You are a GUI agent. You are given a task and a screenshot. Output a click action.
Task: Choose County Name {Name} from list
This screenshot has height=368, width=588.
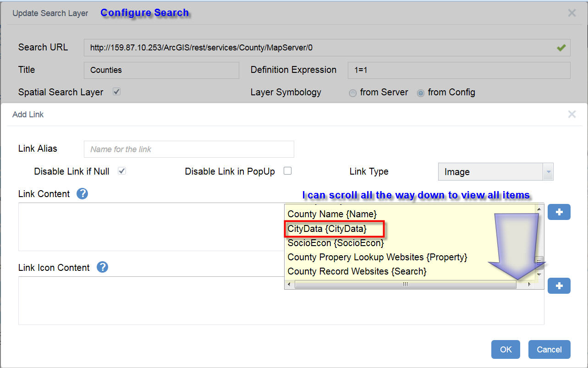[x=332, y=214]
